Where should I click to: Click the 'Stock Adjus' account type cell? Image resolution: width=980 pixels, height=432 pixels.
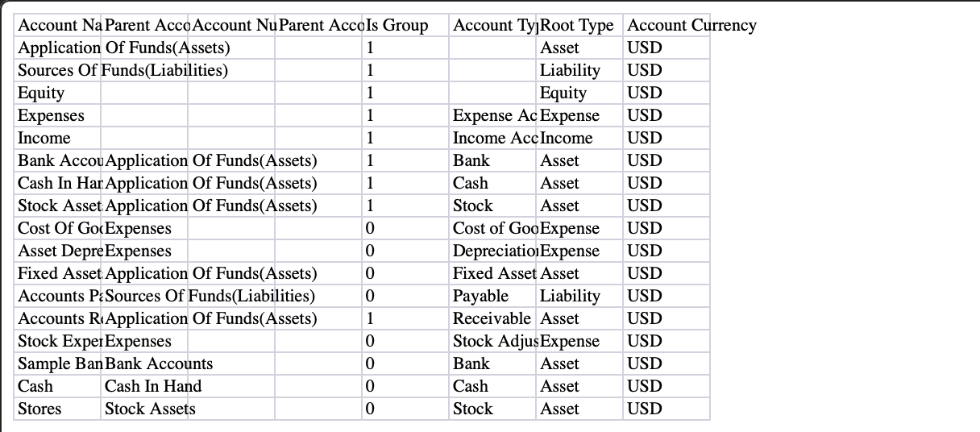(493, 341)
